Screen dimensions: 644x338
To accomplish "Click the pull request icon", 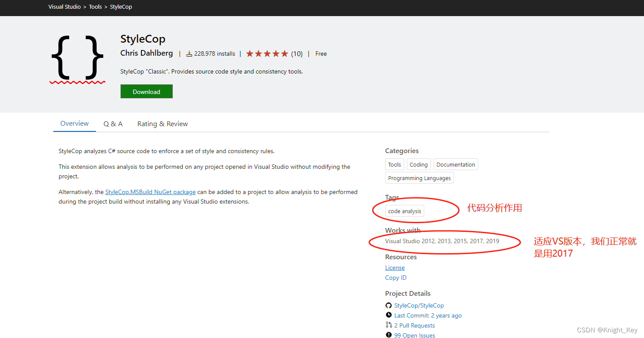I will (389, 325).
